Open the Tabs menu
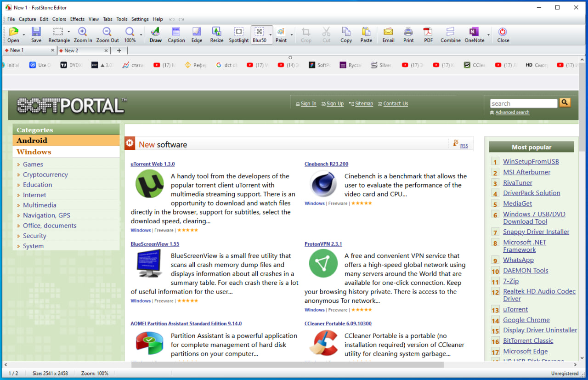Viewport: 588px width, 380px height. click(x=107, y=19)
